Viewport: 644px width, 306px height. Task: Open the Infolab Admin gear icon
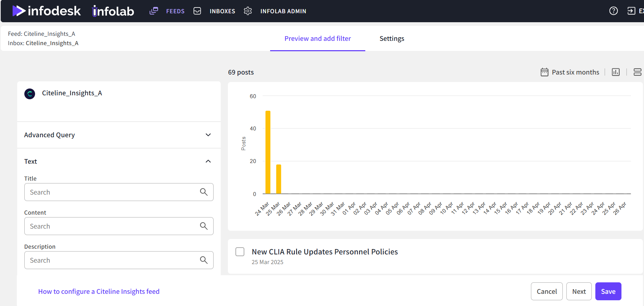248,11
